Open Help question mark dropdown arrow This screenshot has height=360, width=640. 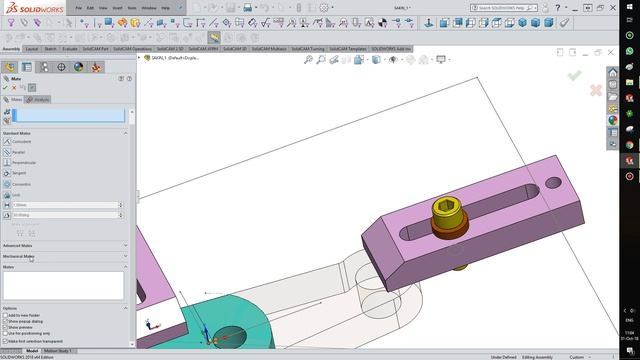566,8
